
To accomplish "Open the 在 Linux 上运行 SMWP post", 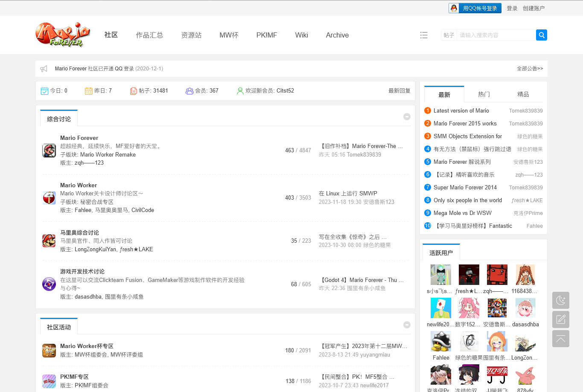I will click(x=348, y=193).
